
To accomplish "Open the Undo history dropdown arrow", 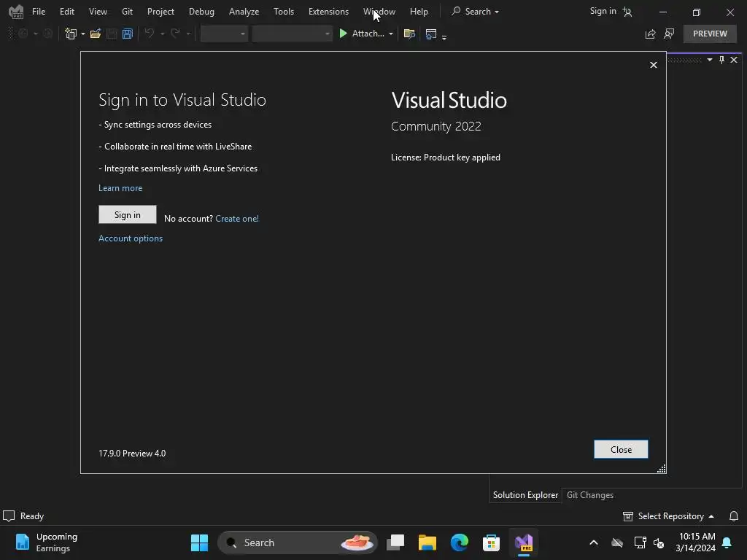I will 163,34.
